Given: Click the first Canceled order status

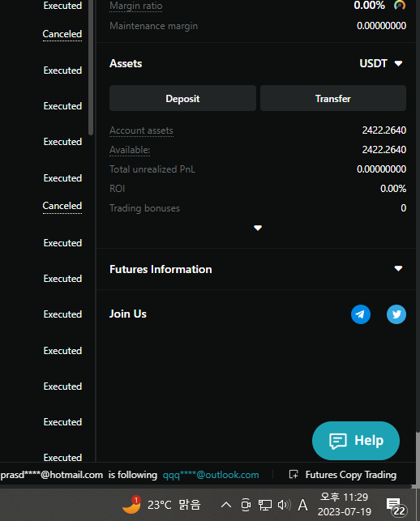Looking at the screenshot, I should (x=62, y=34).
